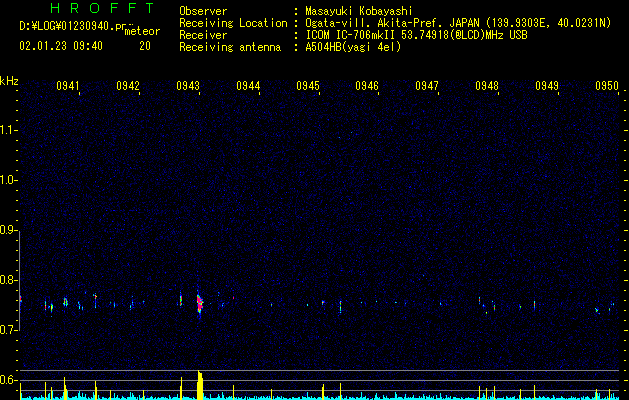The width and height of the screenshot is (629, 400).
Task: Click the 'Observer' field label
Action: pyautogui.click(x=203, y=11)
